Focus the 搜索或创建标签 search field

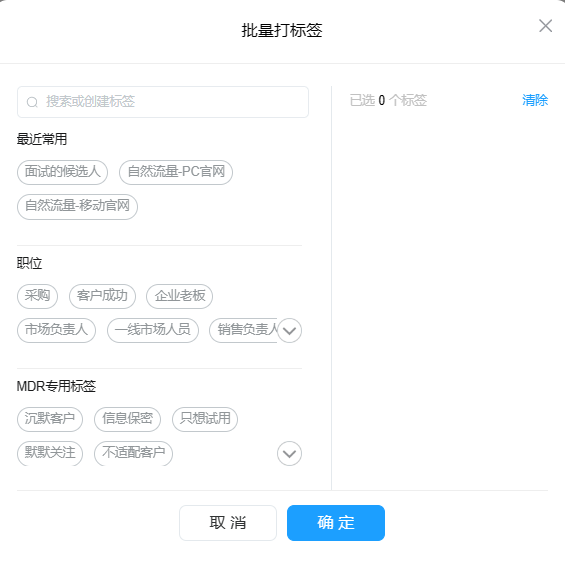163,102
